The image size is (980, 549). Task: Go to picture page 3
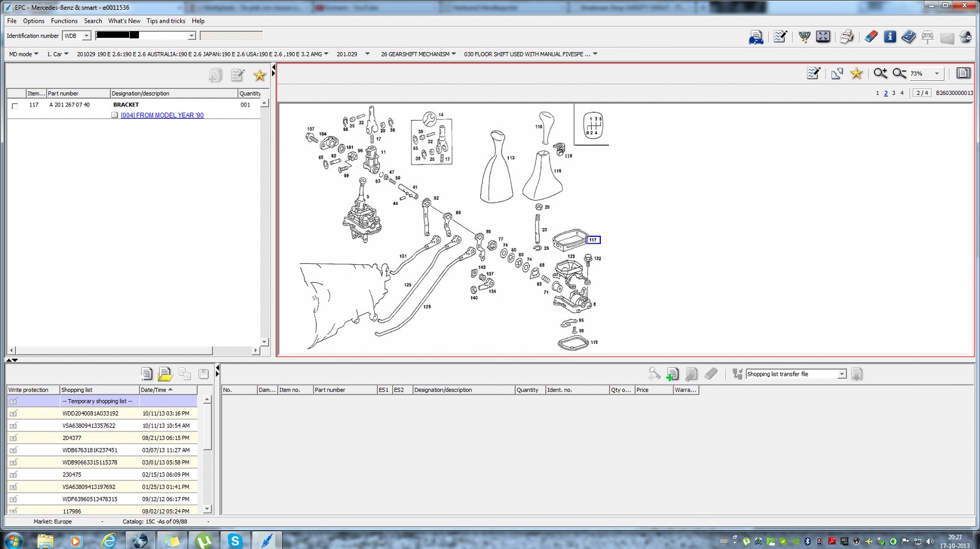(894, 93)
